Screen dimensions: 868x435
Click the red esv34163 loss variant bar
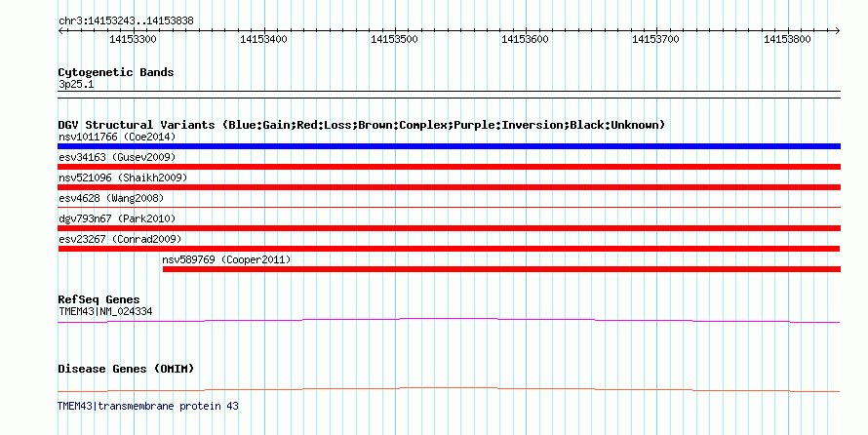click(x=449, y=167)
